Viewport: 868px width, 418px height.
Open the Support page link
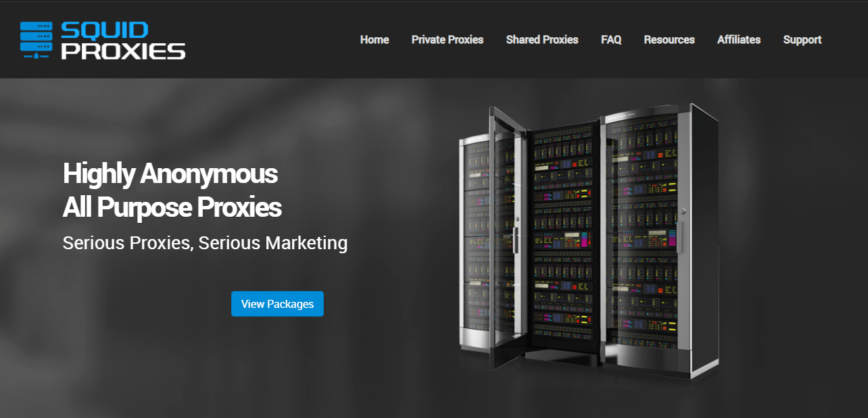click(802, 40)
